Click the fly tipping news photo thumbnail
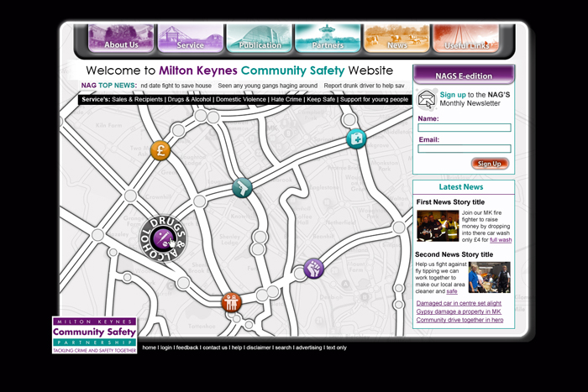The image size is (588, 392). 490,277
